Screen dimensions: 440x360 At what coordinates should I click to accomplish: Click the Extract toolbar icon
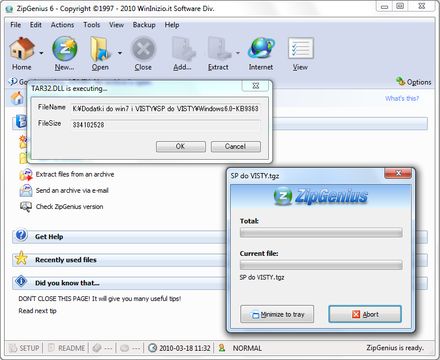pos(218,49)
